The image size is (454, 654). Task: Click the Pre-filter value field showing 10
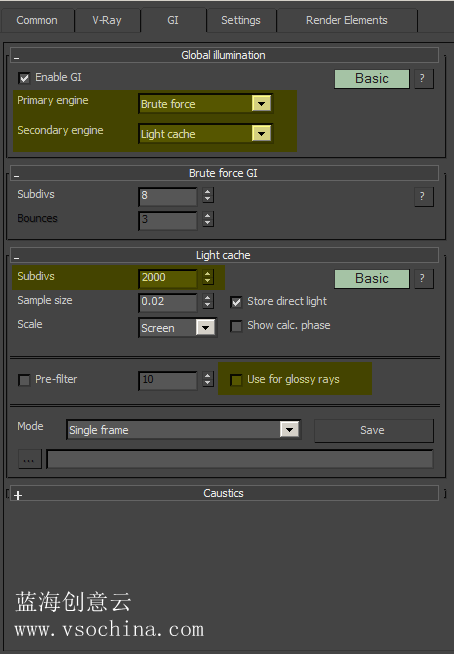(x=168, y=380)
